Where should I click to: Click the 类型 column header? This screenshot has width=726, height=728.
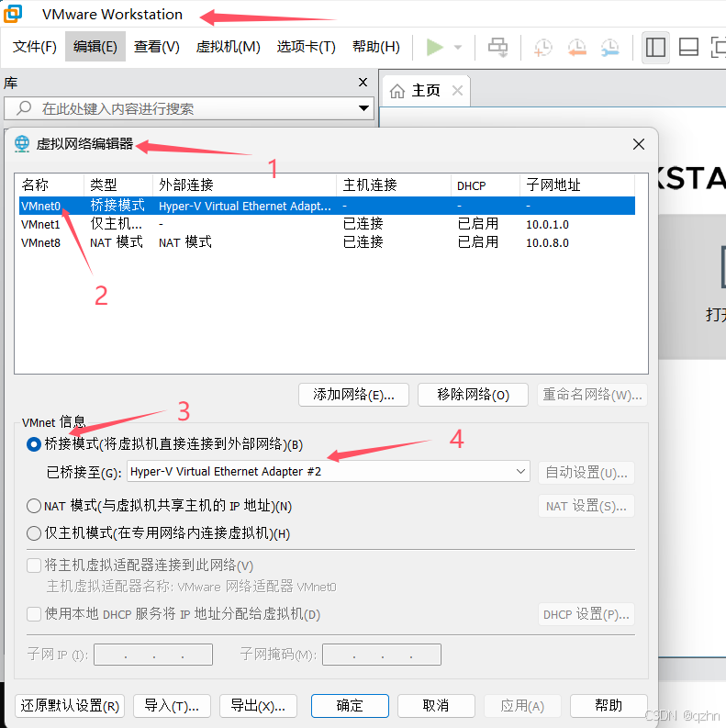[x=118, y=185]
